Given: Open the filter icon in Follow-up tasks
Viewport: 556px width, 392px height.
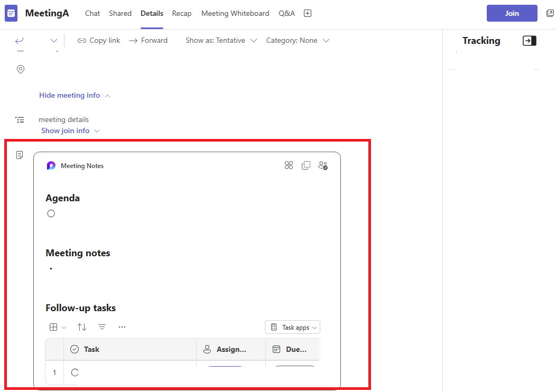Looking at the screenshot, I should tap(102, 327).
